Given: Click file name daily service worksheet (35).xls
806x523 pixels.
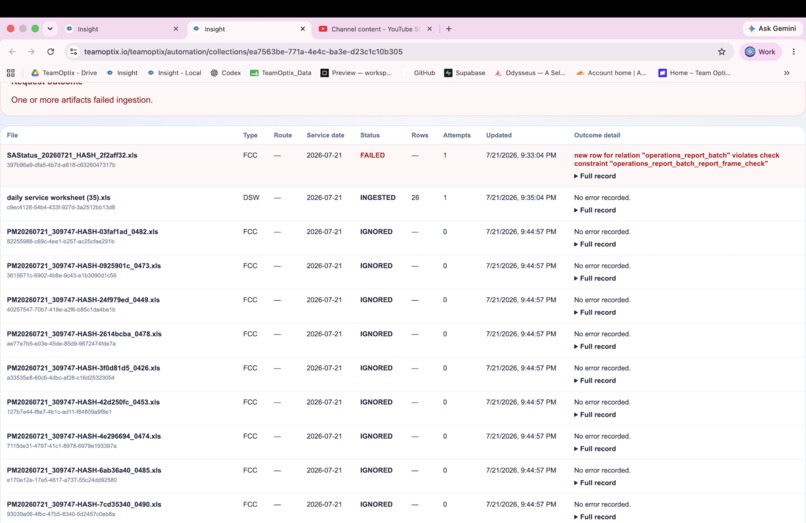Looking at the screenshot, I should tap(59, 197).
